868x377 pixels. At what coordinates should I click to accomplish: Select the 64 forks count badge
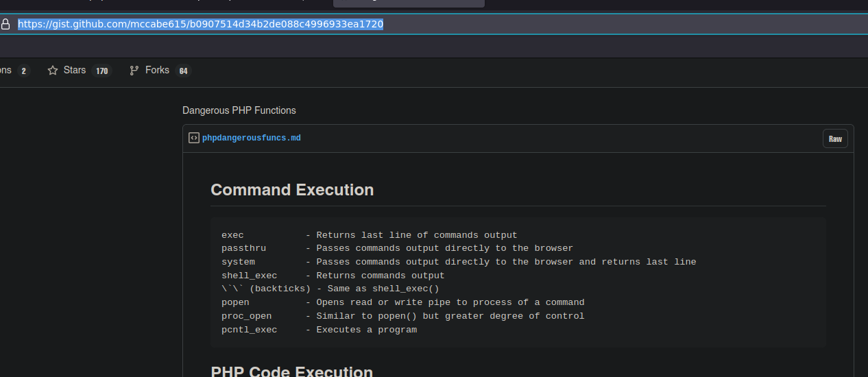click(x=182, y=71)
